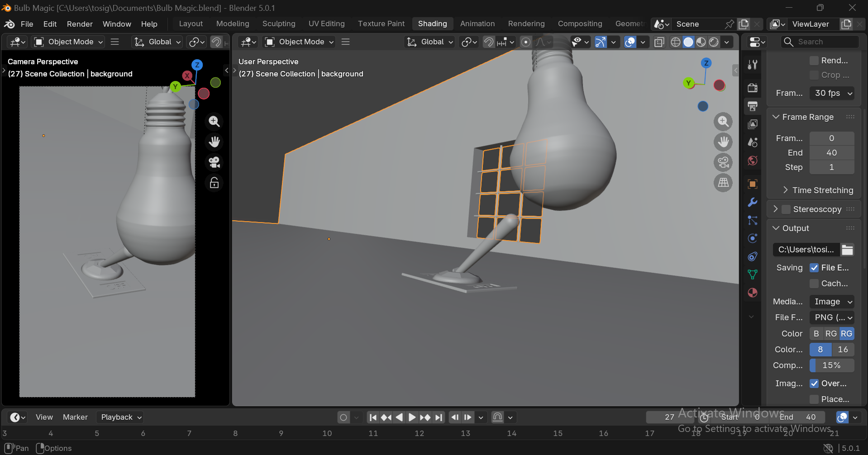Click the lock camera icon in left viewport

(x=214, y=183)
